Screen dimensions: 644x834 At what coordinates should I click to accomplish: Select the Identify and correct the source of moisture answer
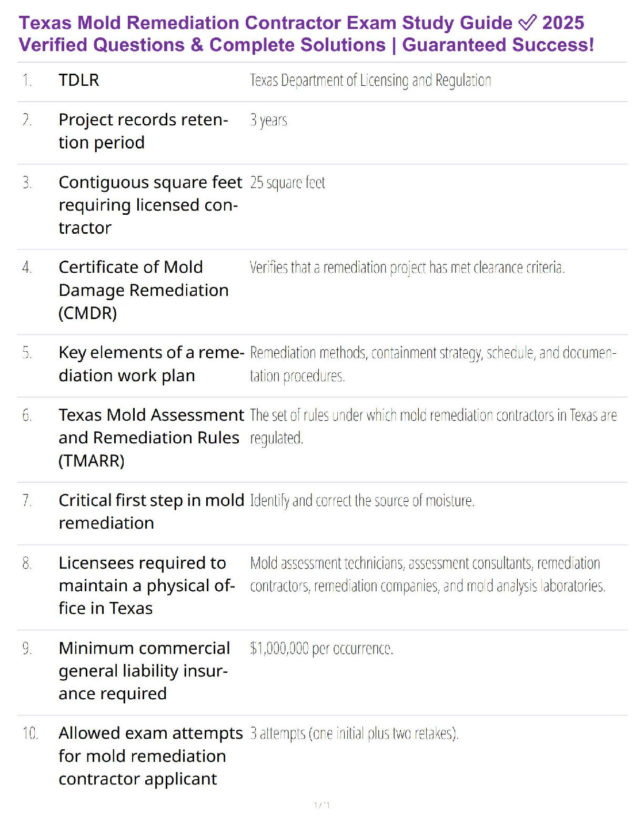[x=362, y=501]
